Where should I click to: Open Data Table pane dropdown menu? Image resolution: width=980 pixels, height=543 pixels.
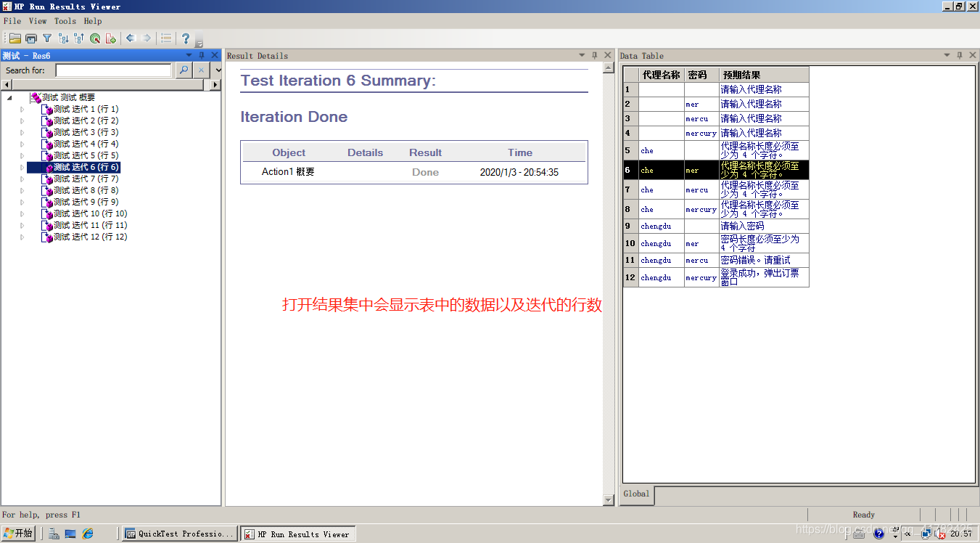tap(947, 55)
